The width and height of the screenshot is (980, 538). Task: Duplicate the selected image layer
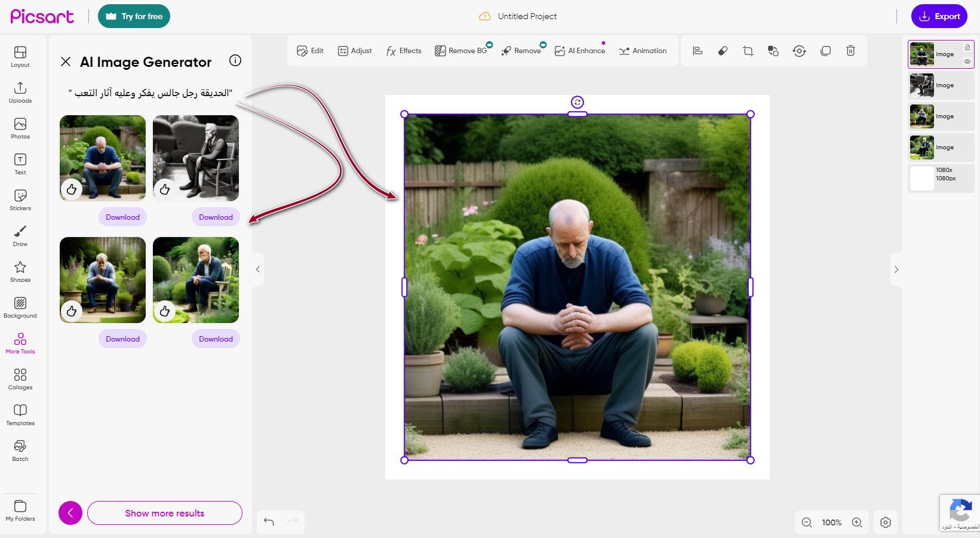(x=825, y=51)
